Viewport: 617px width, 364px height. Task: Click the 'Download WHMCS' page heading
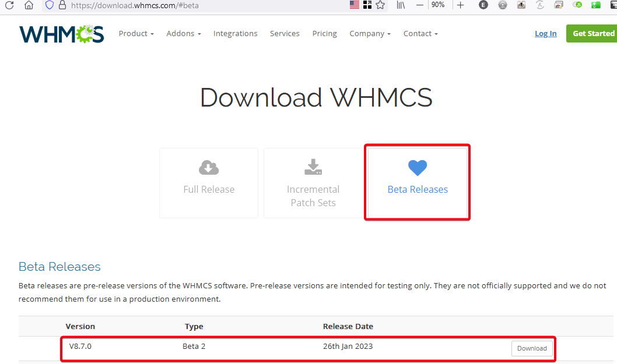316,97
